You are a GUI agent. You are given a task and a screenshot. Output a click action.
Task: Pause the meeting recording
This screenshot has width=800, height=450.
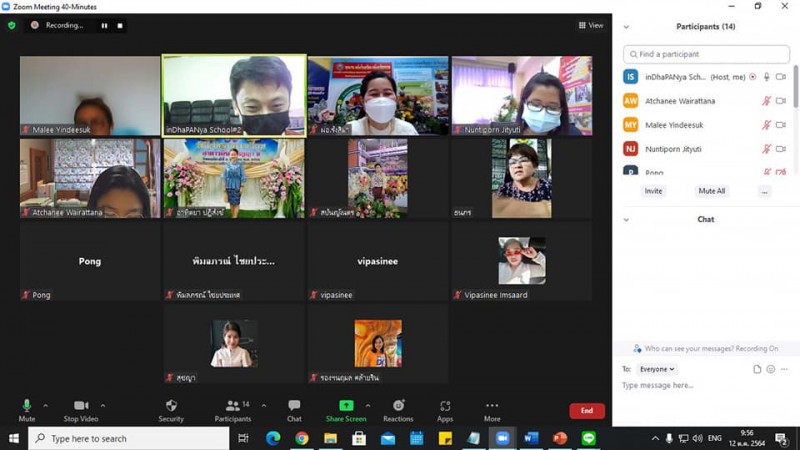[x=104, y=26]
